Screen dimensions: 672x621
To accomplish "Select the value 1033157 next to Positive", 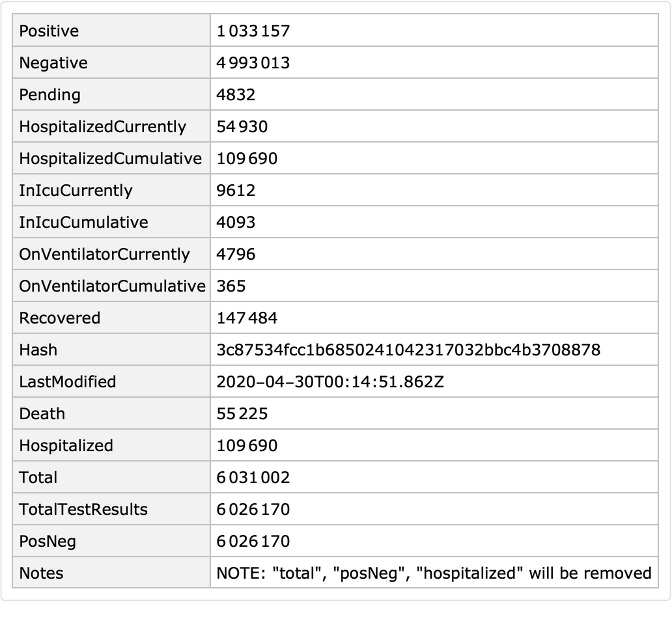I will (253, 31).
